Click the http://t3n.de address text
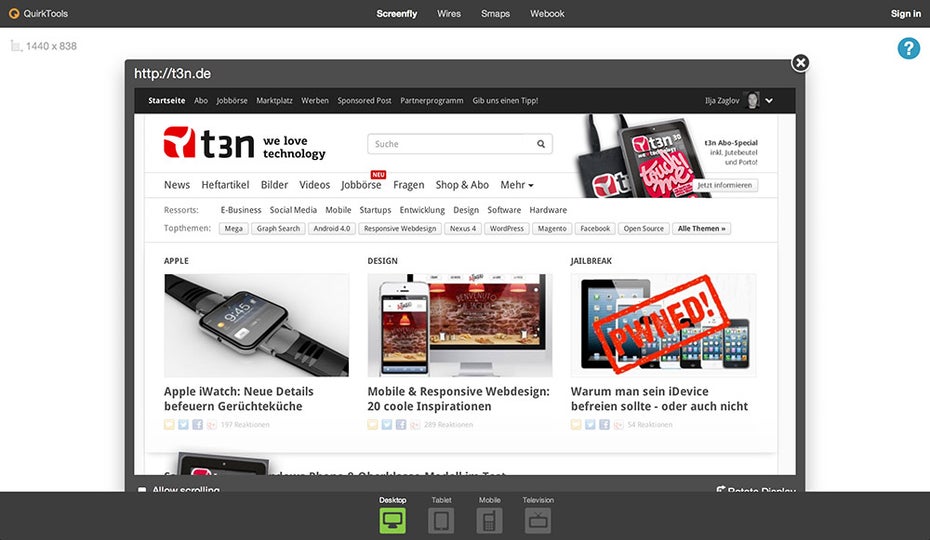 coord(172,74)
